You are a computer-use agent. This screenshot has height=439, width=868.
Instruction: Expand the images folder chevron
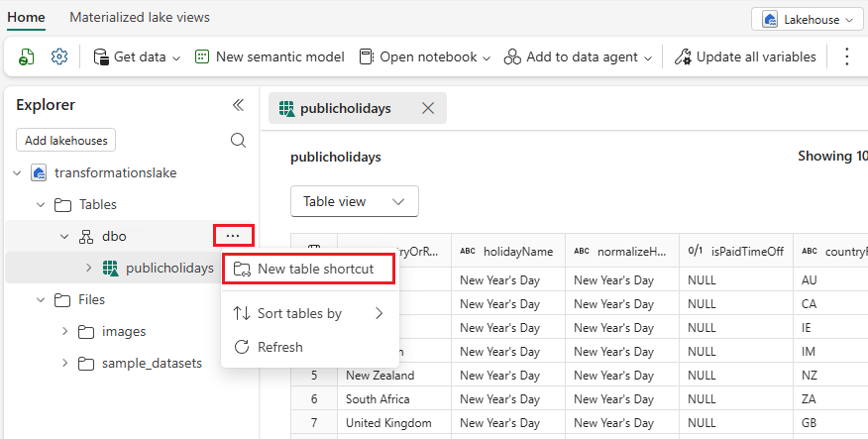pos(64,332)
